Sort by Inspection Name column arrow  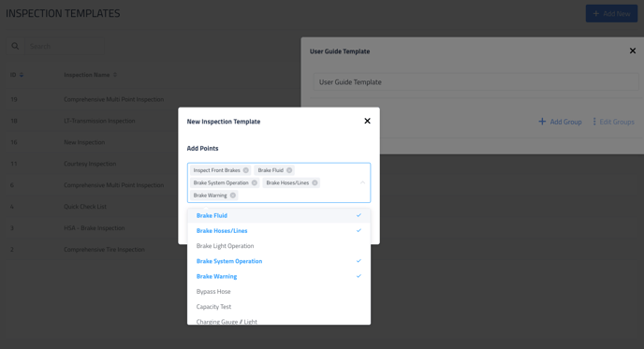pos(115,75)
